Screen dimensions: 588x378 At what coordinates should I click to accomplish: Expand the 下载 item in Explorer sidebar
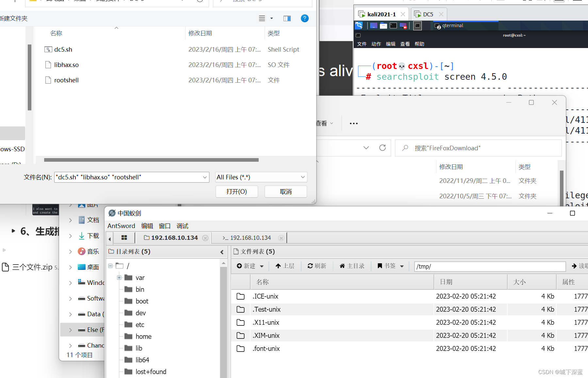[70, 236]
